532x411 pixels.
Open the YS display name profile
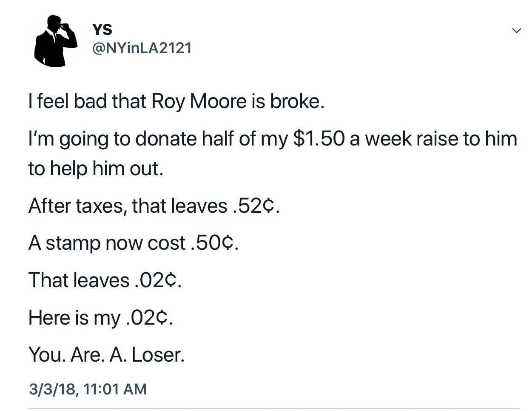pos(102,29)
